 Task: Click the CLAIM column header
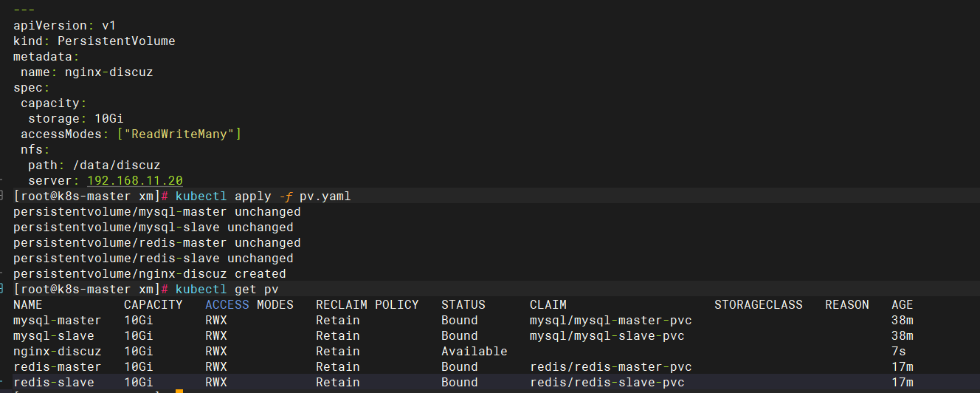coord(548,304)
